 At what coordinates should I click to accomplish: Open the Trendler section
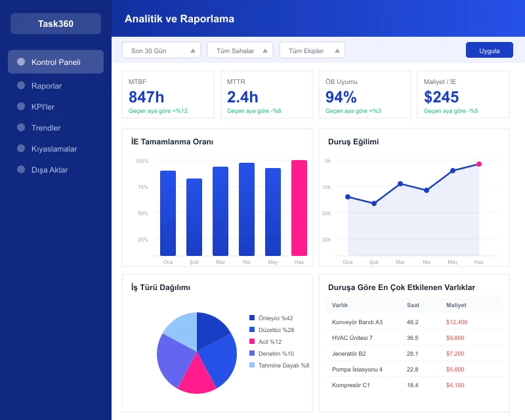[x=48, y=127]
